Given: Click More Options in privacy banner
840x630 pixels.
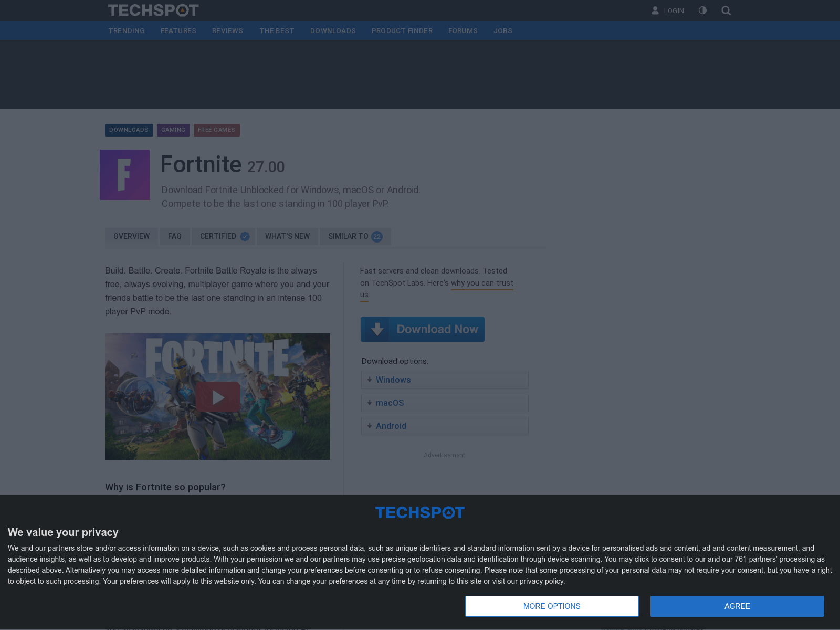Looking at the screenshot, I should tap(552, 606).
